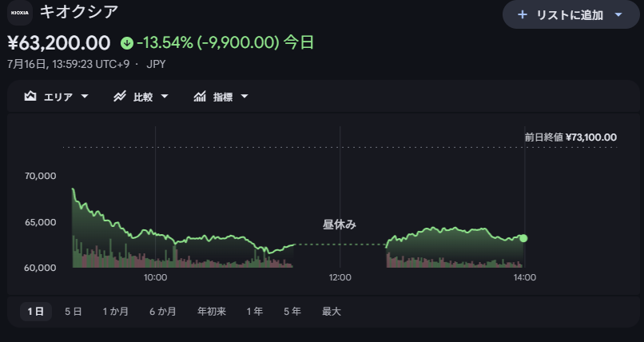Click the -13.54% (-9,900.00) 今日 text
The height and width of the screenshot is (342, 644).
click(x=225, y=42)
